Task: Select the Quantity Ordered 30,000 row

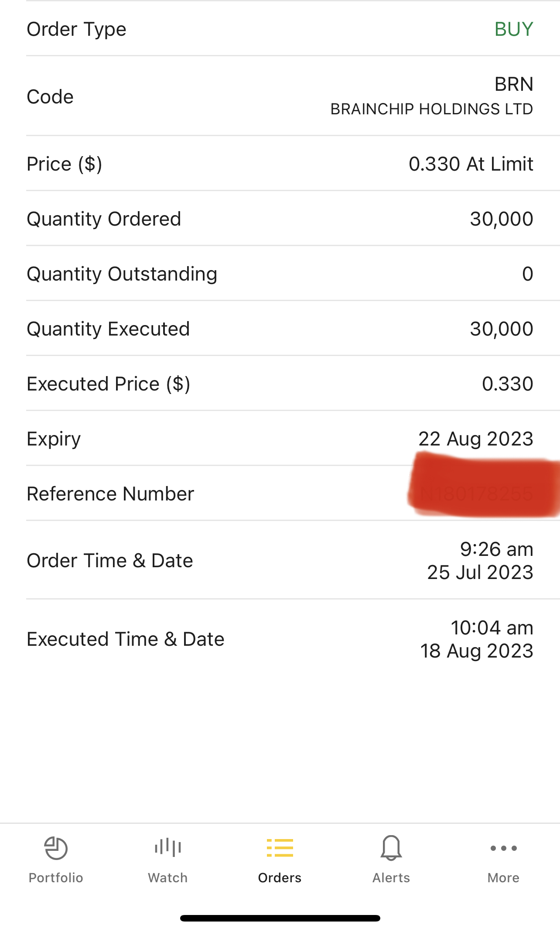Action: tap(280, 219)
